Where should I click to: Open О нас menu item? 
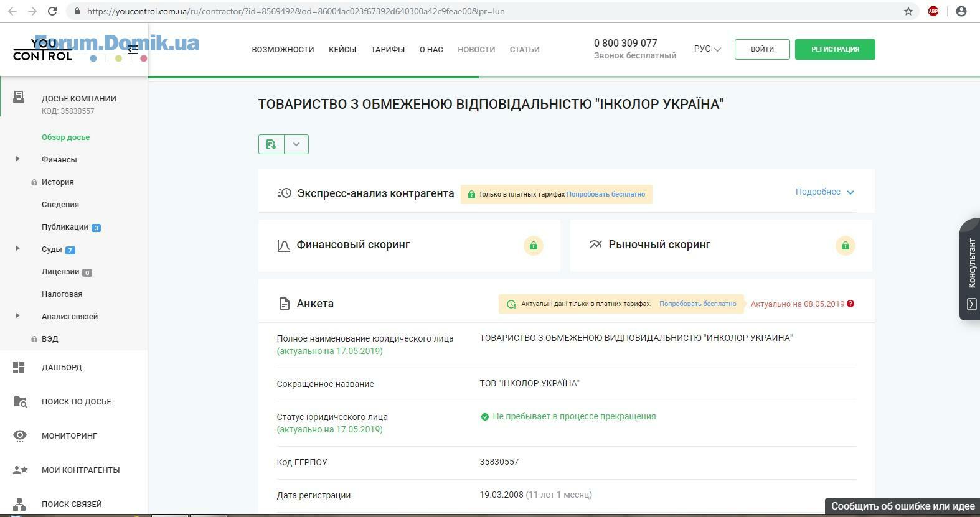(x=431, y=49)
